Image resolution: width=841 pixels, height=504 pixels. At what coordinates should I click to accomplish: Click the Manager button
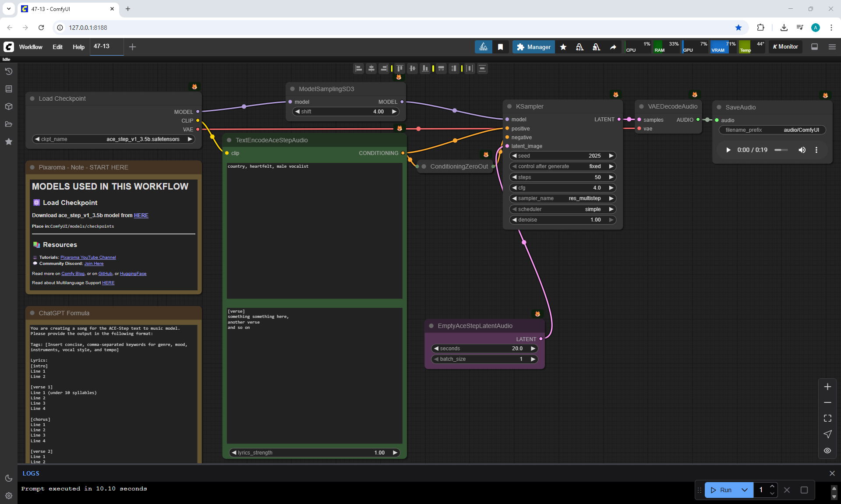[534, 47]
